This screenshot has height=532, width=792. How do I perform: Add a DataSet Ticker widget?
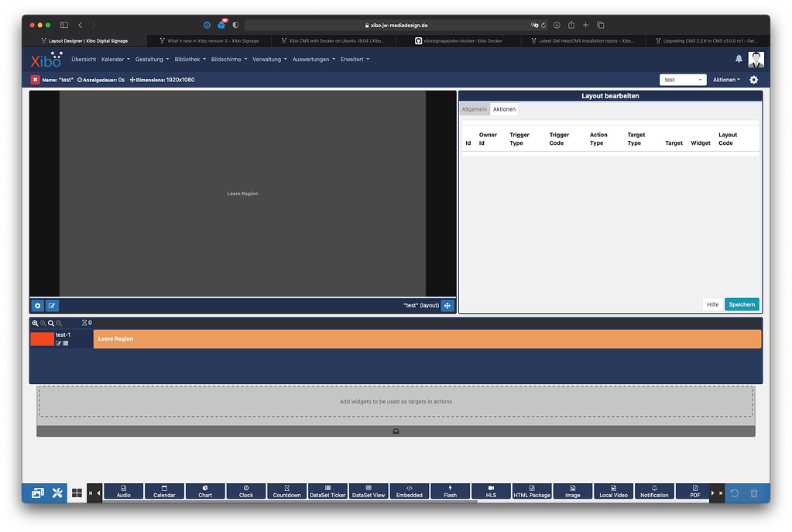327,492
